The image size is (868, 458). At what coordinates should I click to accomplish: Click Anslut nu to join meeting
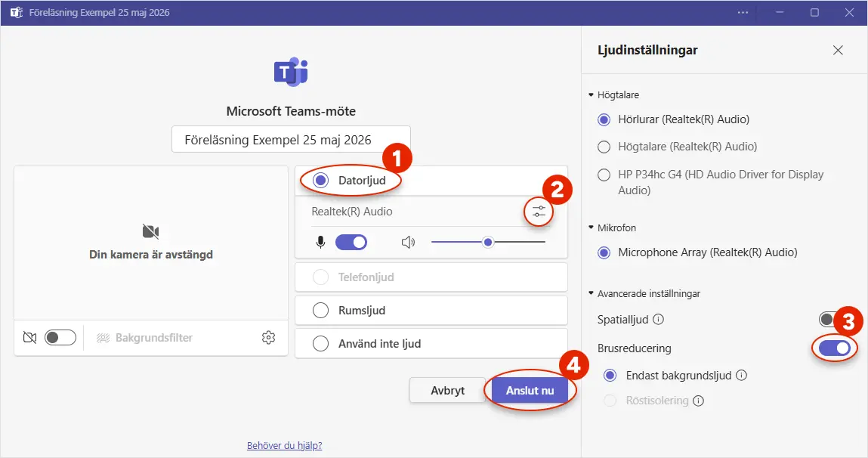click(x=530, y=391)
